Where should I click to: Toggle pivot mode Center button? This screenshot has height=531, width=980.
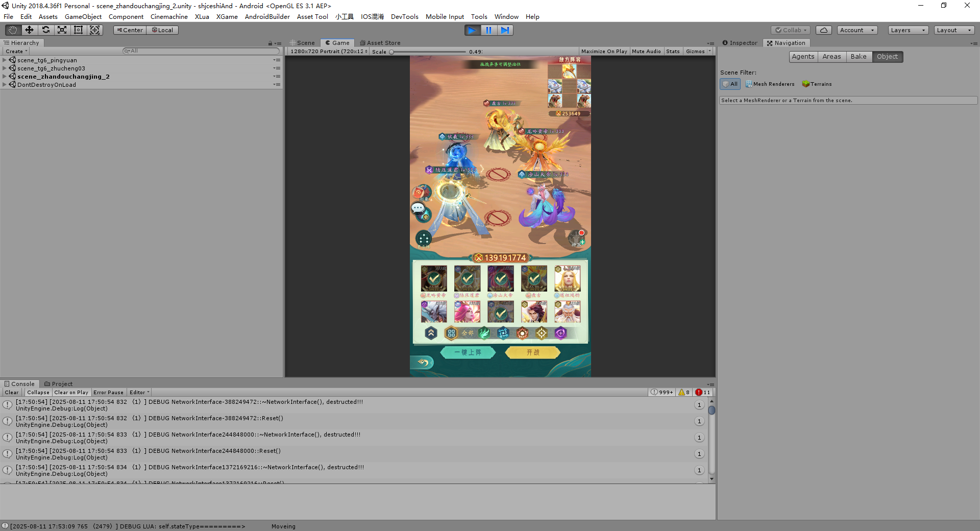point(130,30)
